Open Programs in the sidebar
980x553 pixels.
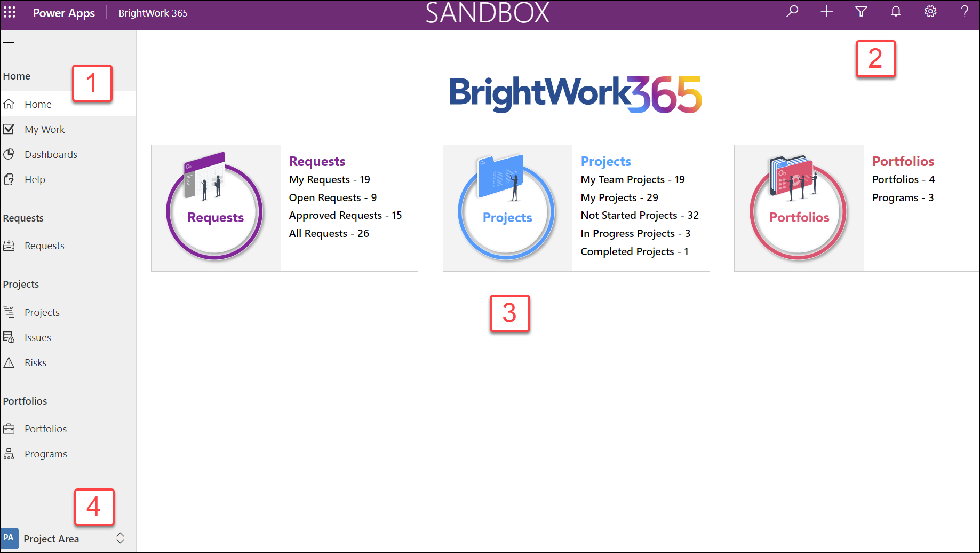pos(68,454)
